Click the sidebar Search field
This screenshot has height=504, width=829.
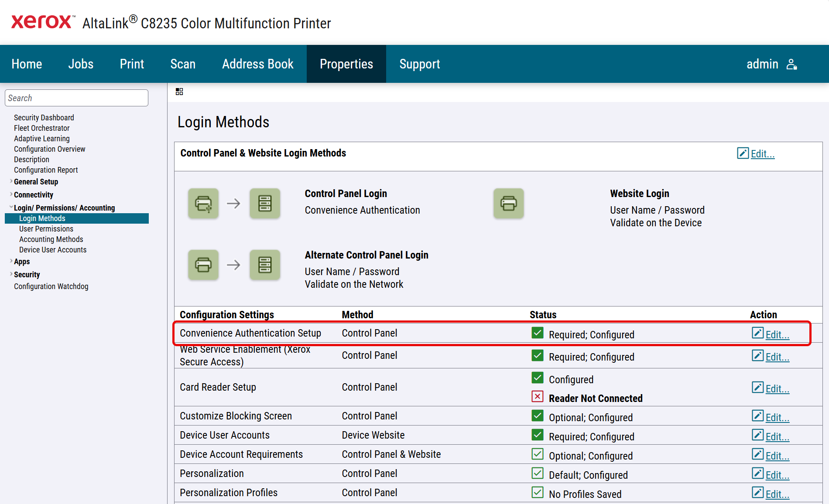coord(76,98)
